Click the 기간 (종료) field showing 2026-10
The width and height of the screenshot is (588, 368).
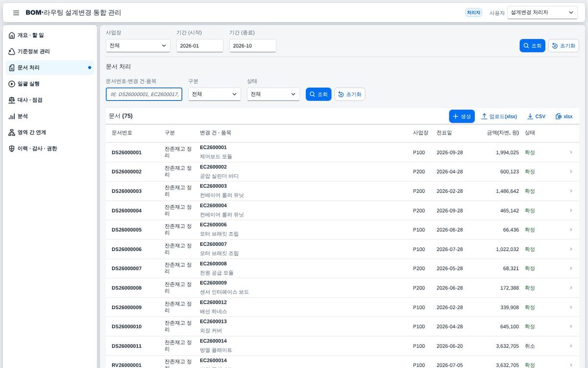[x=253, y=46]
